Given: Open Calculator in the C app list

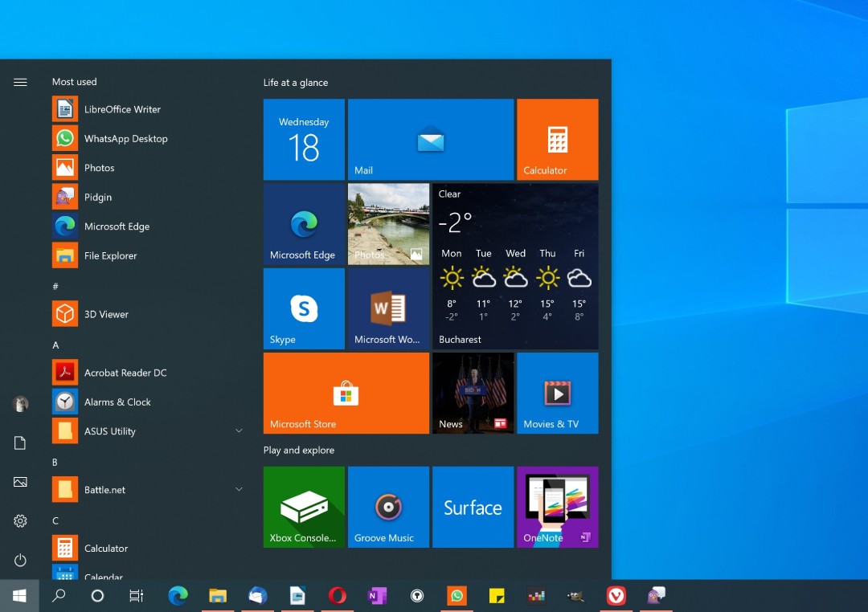Looking at the screenshot, I should pos(147,549).
